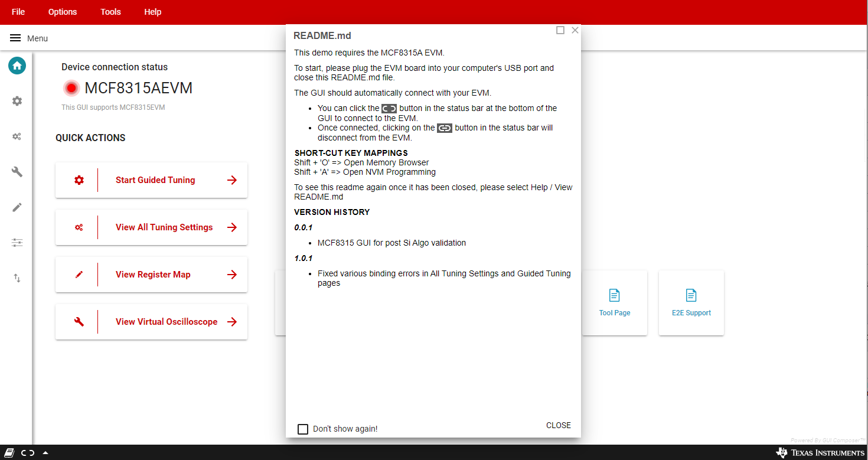Viewport: 868px width, 460px height.
Task: Enable the Don't show again checkbox
Action: pyautogui.click(x=303, y=429)
